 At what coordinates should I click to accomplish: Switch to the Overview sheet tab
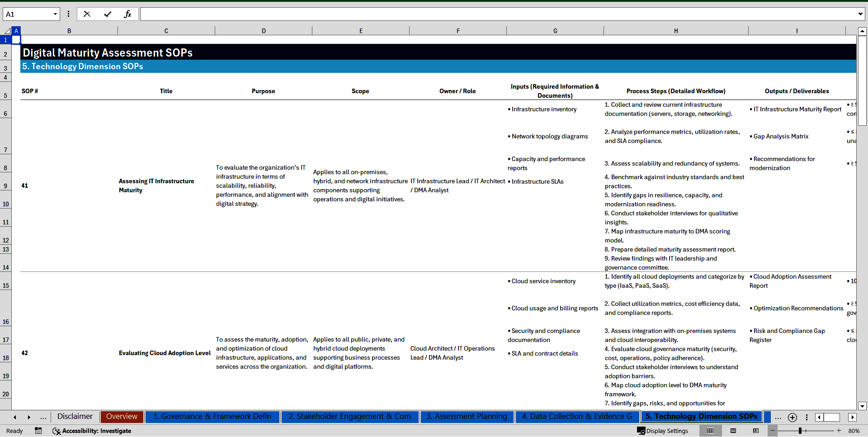[122, 416]
